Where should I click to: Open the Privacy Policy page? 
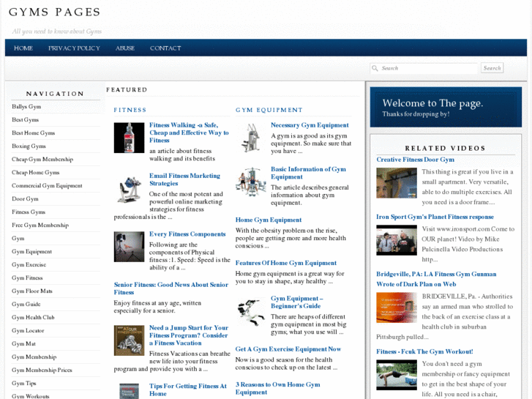pos(74,48)
